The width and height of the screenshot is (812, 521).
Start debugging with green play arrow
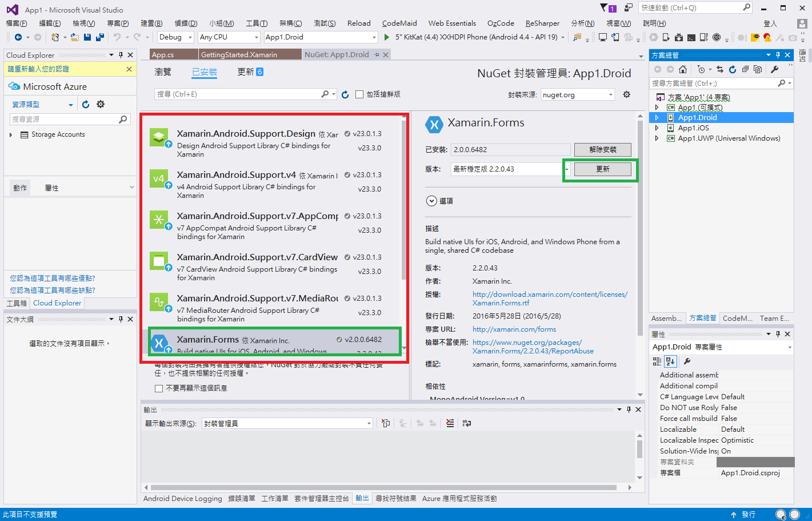[387, 37]
